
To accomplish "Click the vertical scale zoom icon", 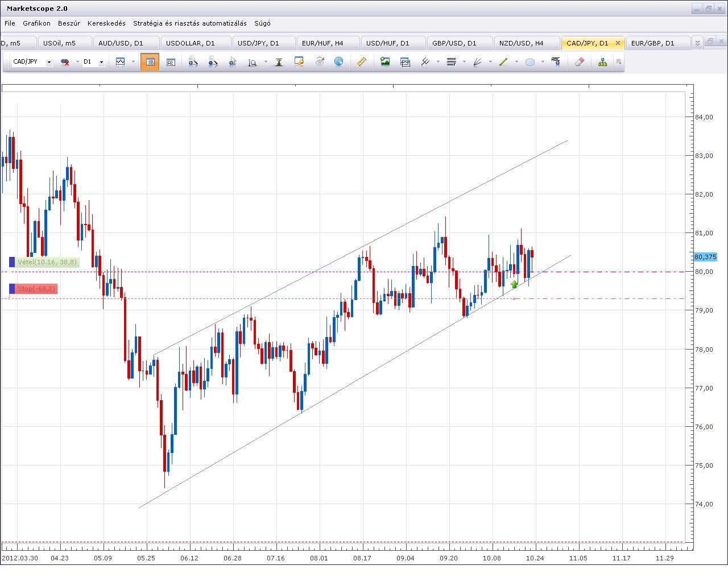I will click(253, 62).
